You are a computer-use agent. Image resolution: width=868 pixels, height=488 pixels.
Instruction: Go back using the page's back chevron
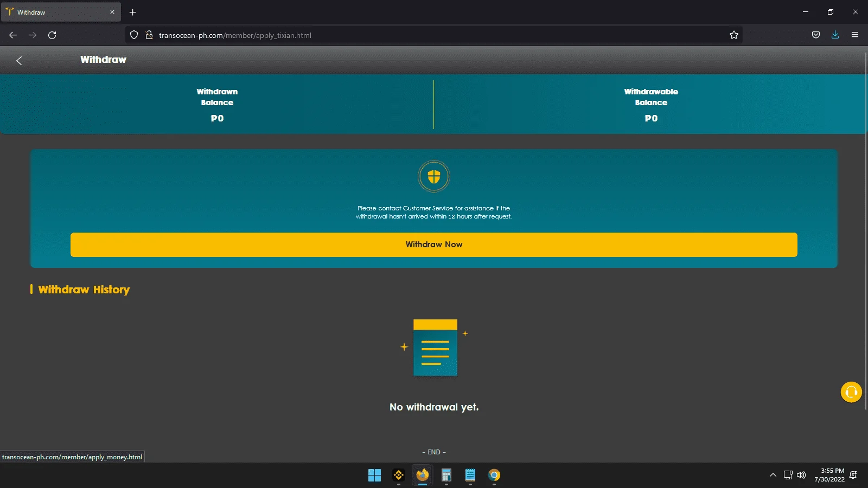point(19,61)
